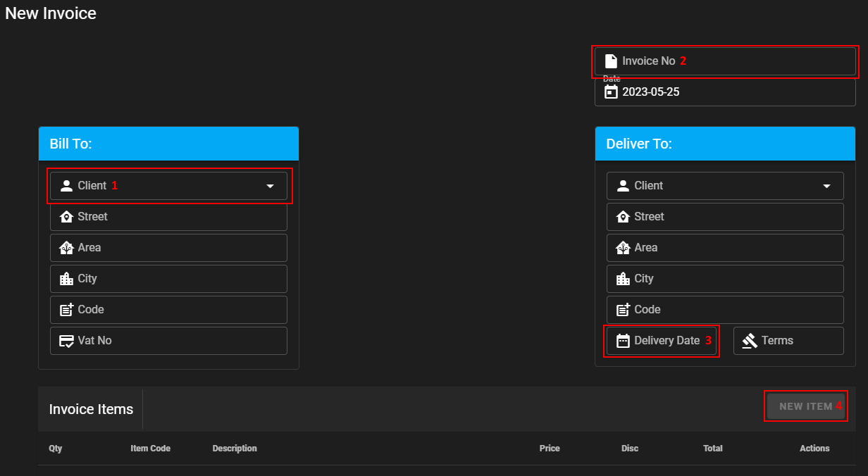Expand the Deliver To Client dropdown arrow
The image size is (868, 476).
826,186
